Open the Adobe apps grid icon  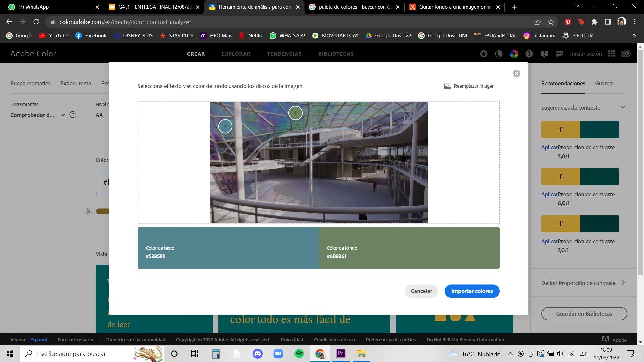coord(612,54)
